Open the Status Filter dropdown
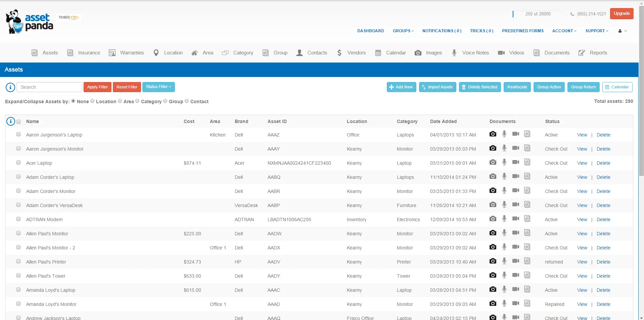 click(x=158, y=87)
